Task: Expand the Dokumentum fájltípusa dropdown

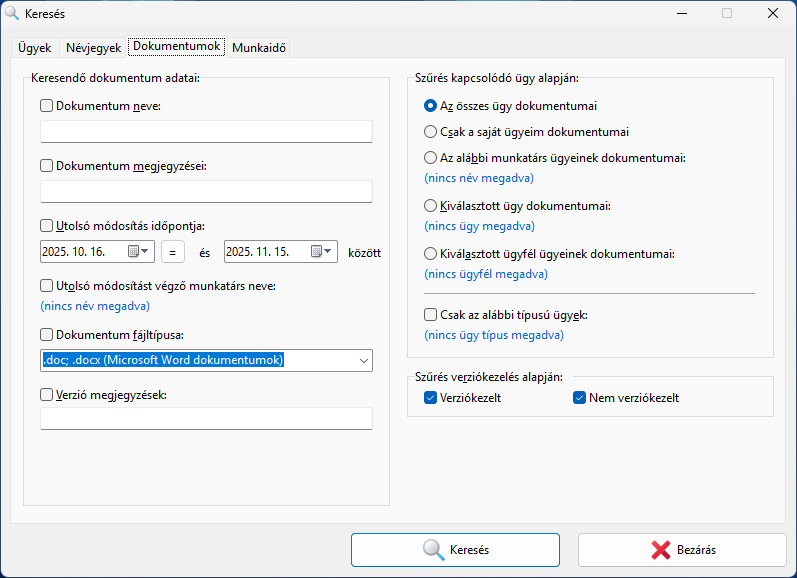Action: 361,360
